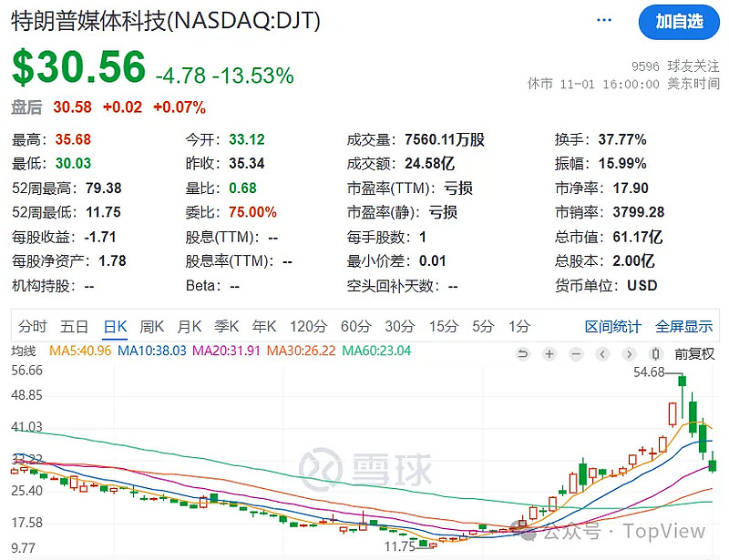Open the 前复权 adjustment dropdown
The height and width of the screenshot is (560, 729).
[x=694, y=354]
